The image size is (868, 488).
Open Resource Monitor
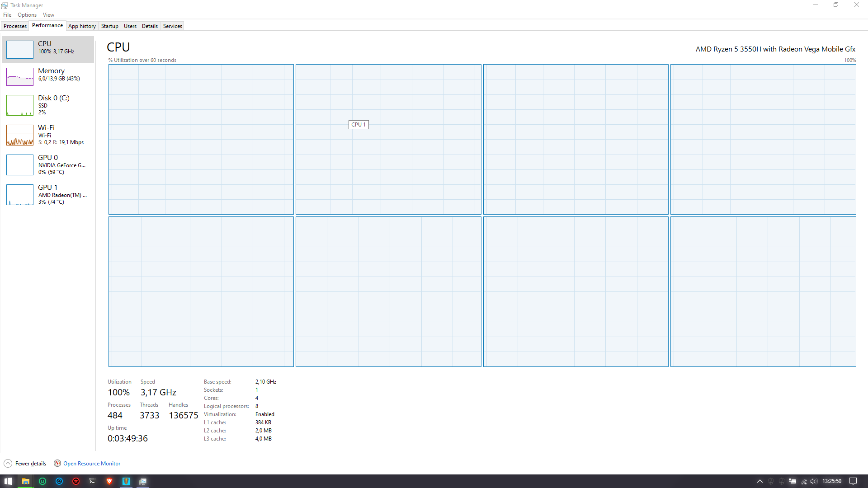(92, 463)
